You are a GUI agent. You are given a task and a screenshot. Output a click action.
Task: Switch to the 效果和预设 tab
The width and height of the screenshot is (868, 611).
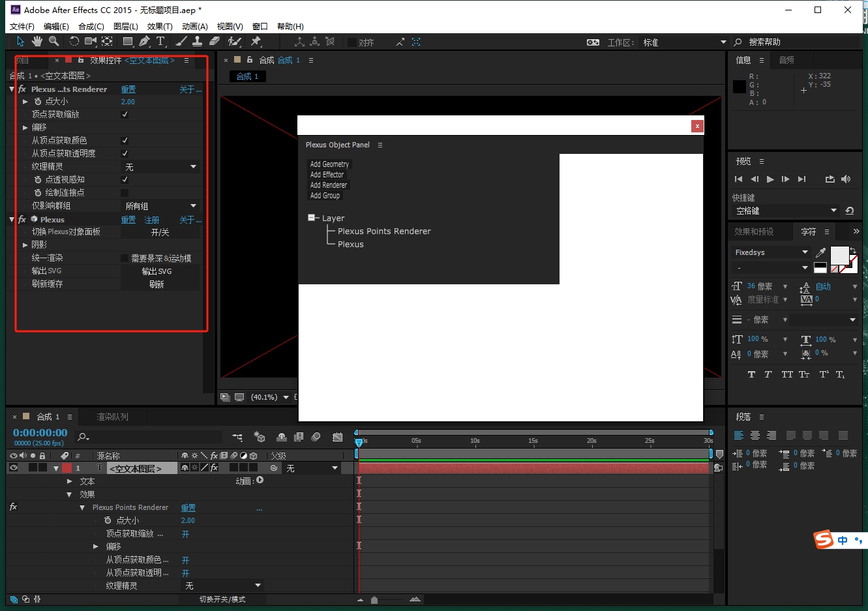(754, 231)
